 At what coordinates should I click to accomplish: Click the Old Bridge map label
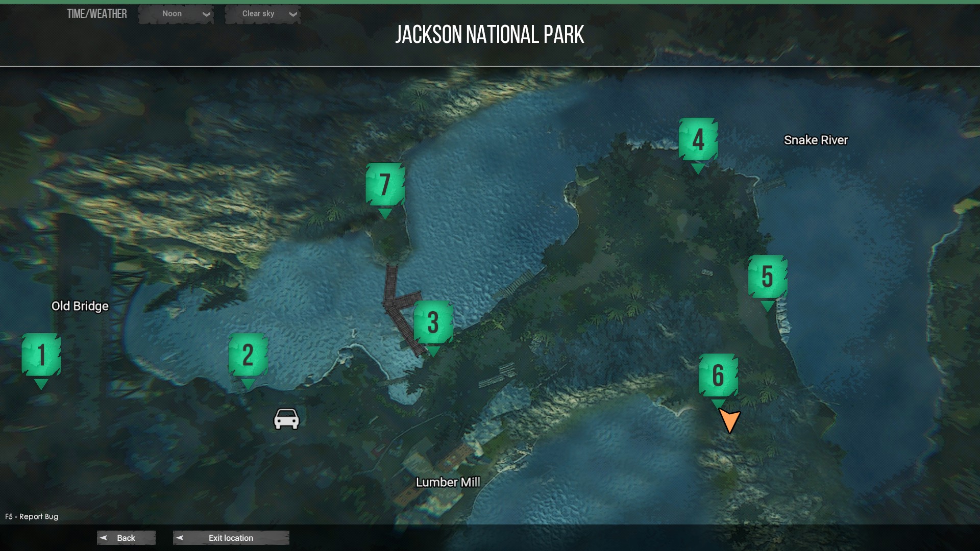tap(80, 306)
